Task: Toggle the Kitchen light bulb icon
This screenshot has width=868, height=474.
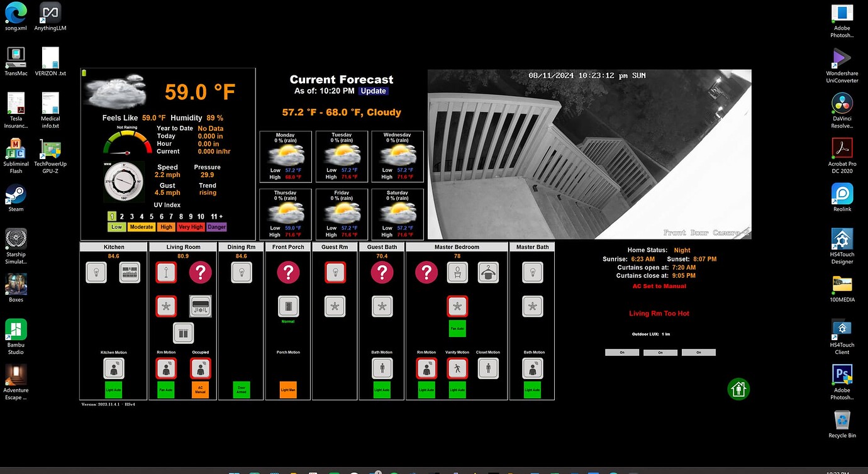Action: pyautogui.click(x=96, y=272)
